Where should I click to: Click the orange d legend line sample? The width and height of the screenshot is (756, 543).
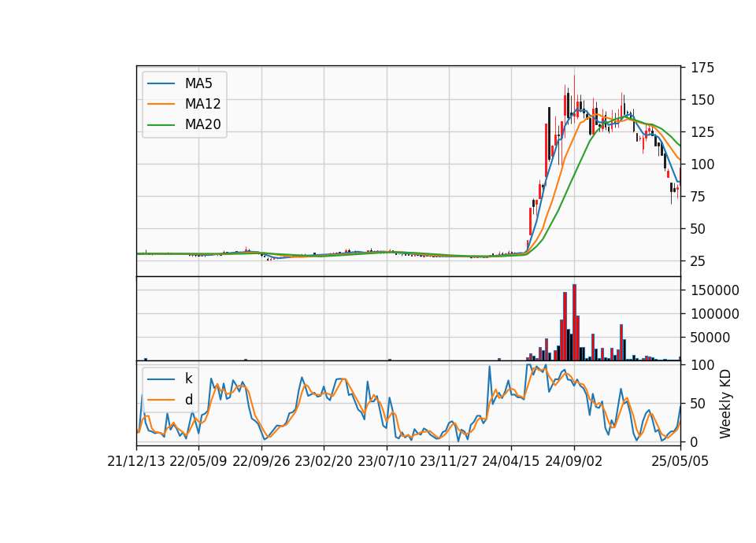coord(161,400)
